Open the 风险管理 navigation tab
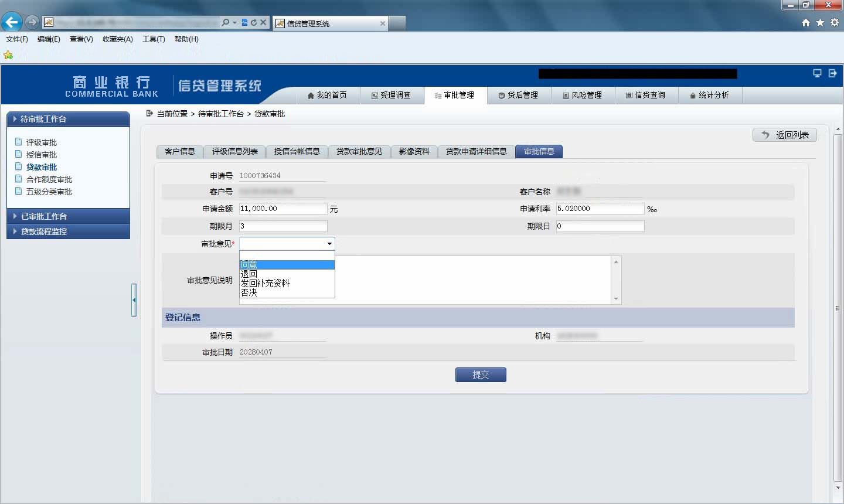The image size is (844, 504). [583, 95]
